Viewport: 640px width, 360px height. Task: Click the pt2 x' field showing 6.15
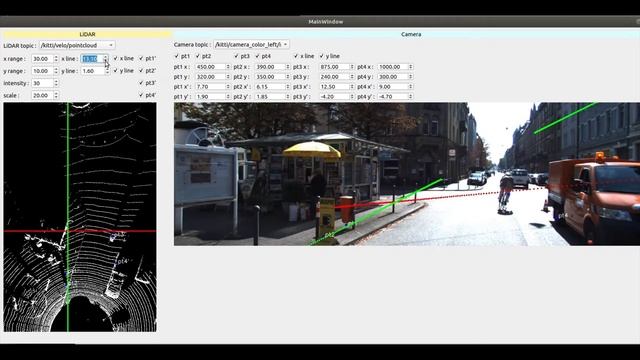pos(270,87)
